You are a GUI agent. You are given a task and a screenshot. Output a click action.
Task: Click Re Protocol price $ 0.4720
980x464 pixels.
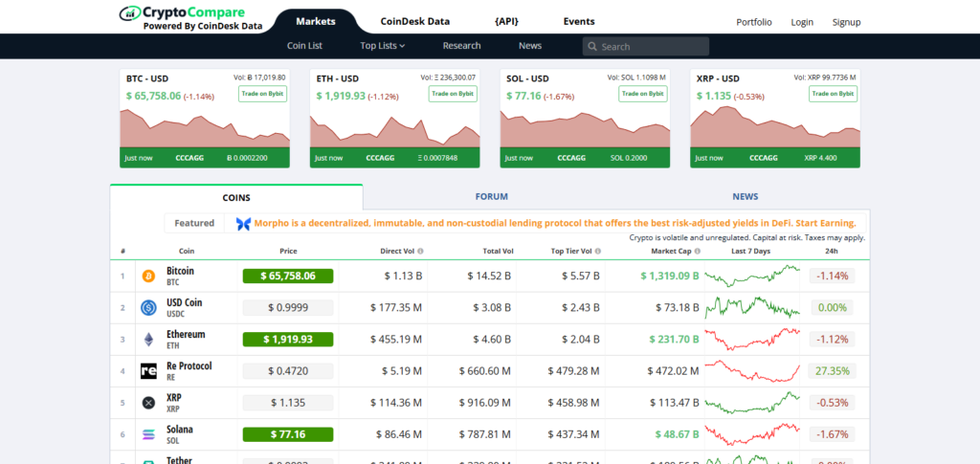tap(288, 371)
